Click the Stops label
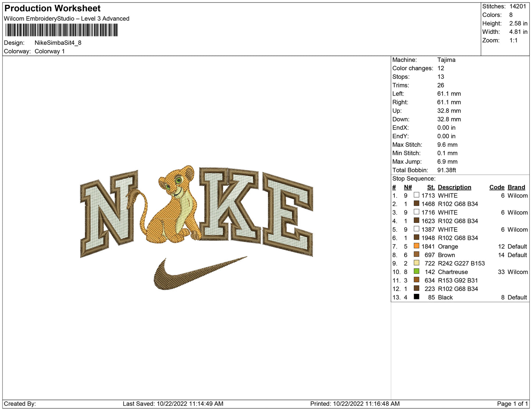This screenshot has width=532, height=409. coord(401,77)
